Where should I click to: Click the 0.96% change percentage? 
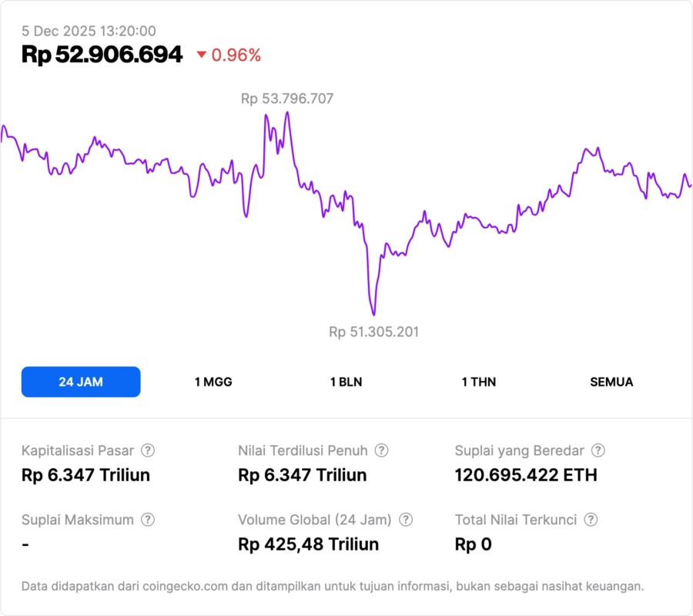pyautogui.click(x=236, y=55)
